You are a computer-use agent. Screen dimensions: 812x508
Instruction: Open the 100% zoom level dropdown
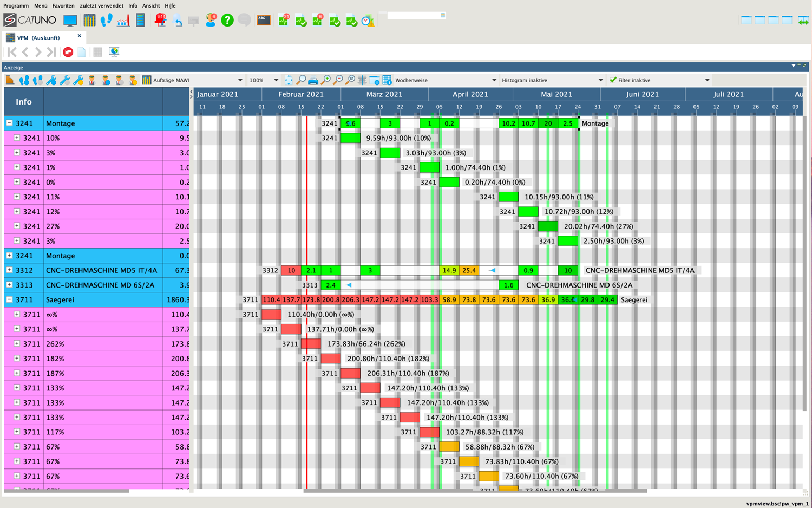(276, 80)
